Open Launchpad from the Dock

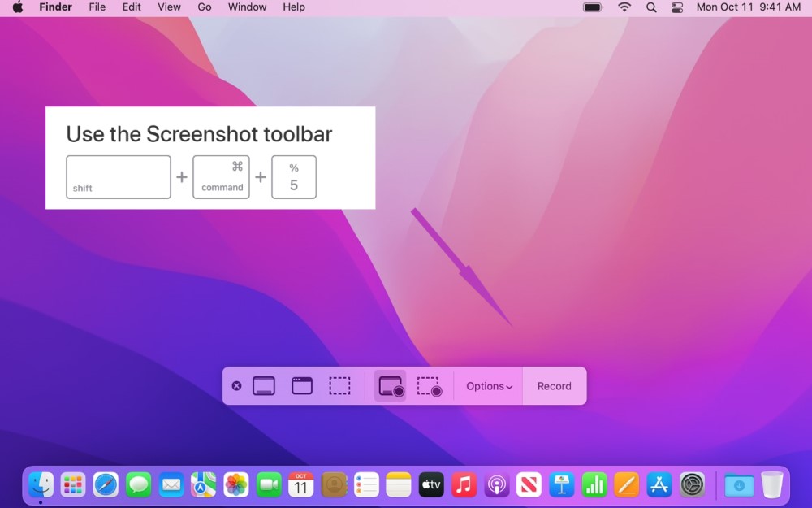click(73, 485)
